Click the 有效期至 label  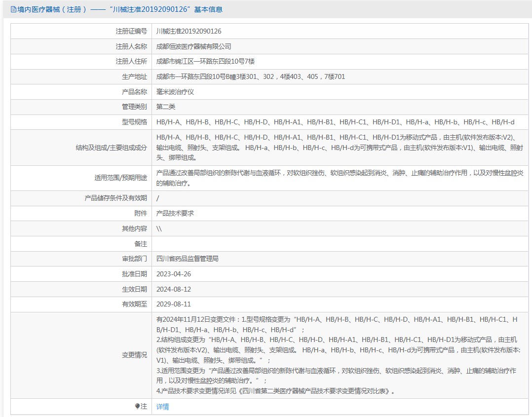pos(134,304)
